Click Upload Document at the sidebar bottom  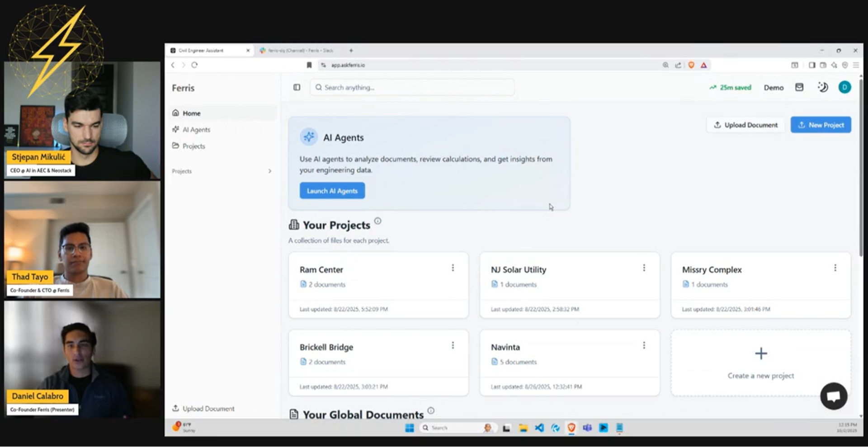[x=203, y=409]
